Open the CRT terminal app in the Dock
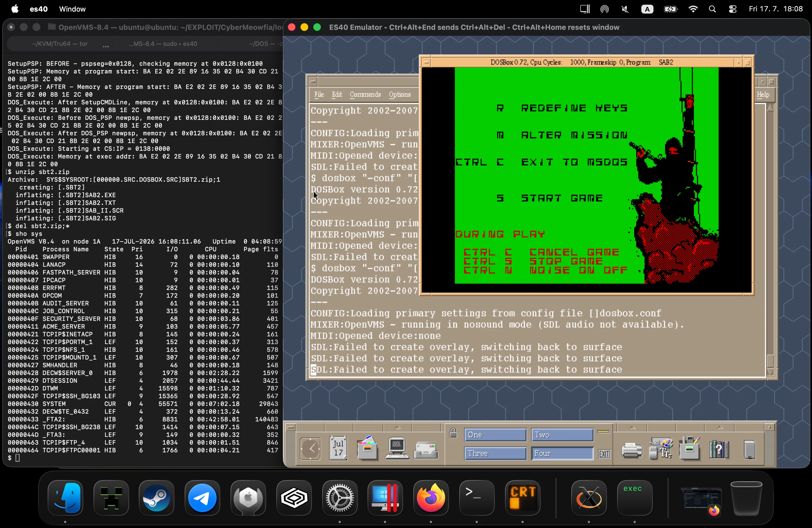This screenshot has height=528, width=812. click(522, 498)
